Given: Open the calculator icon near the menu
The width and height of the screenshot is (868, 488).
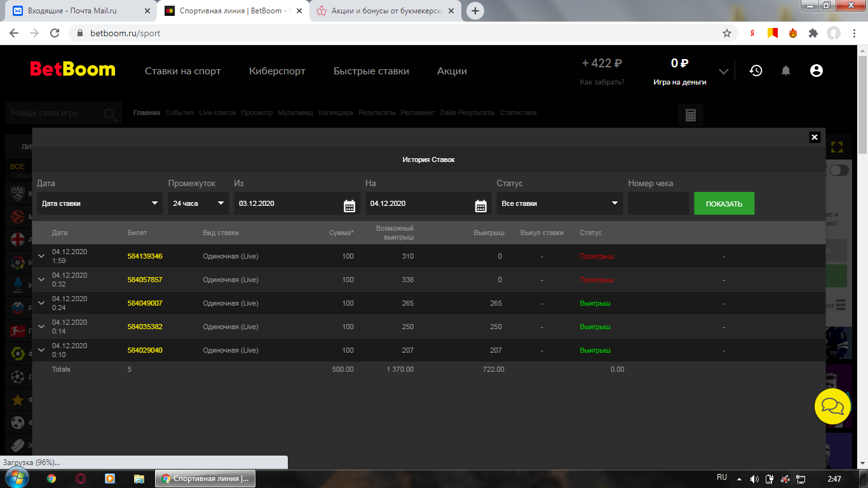Looking at the screenshot, I should pyautogui.click(x=690, y=116).
